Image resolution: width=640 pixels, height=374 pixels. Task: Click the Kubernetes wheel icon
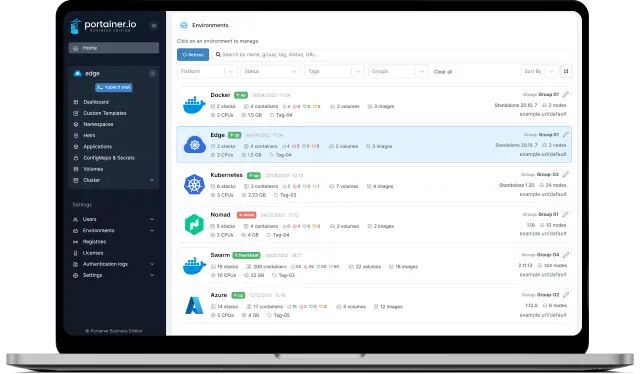tap(194, 184)
